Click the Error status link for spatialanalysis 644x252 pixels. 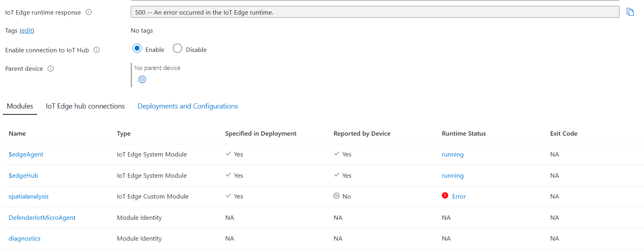pyautogui.click(x=459, y=197)
